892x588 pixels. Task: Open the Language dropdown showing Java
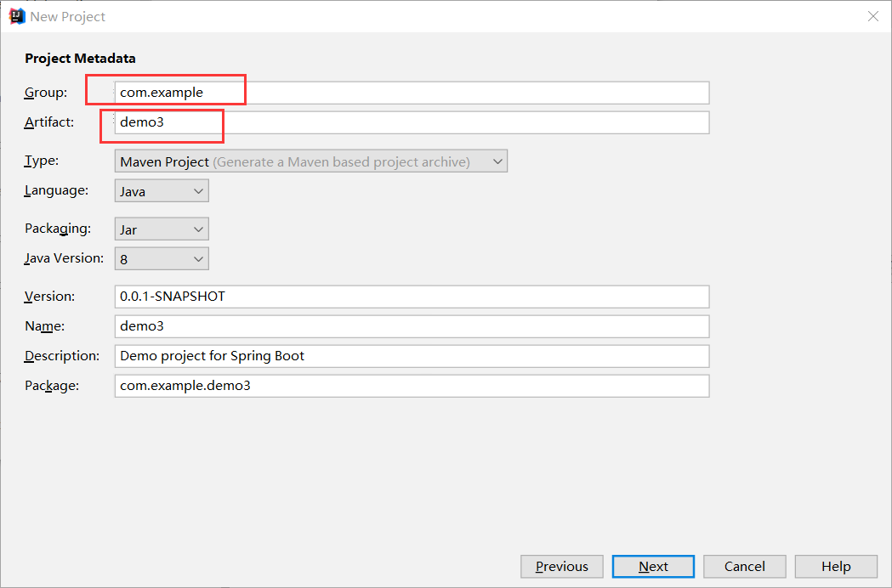click(162, 191)
